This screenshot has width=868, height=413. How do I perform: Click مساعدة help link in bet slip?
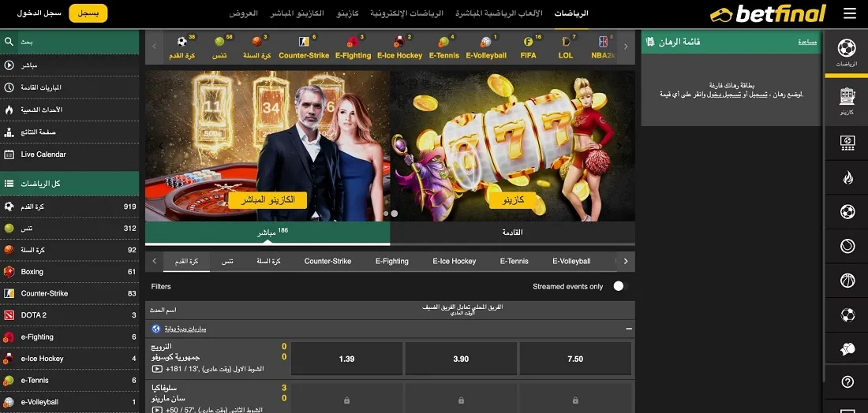click(807, 42)
